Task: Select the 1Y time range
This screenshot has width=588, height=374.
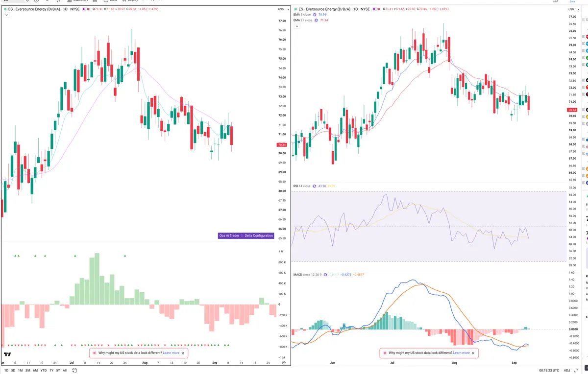Action: 51,371
